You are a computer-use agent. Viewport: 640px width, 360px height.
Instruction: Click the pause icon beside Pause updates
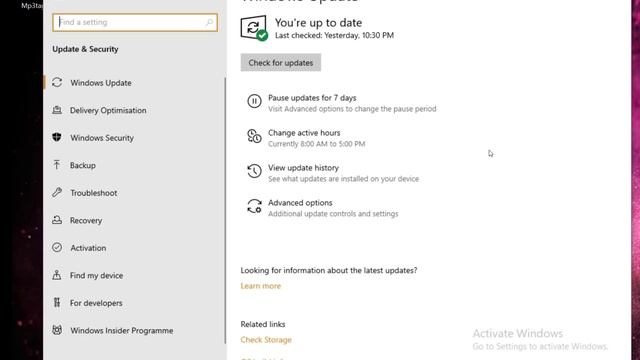[x=254, y=101]
